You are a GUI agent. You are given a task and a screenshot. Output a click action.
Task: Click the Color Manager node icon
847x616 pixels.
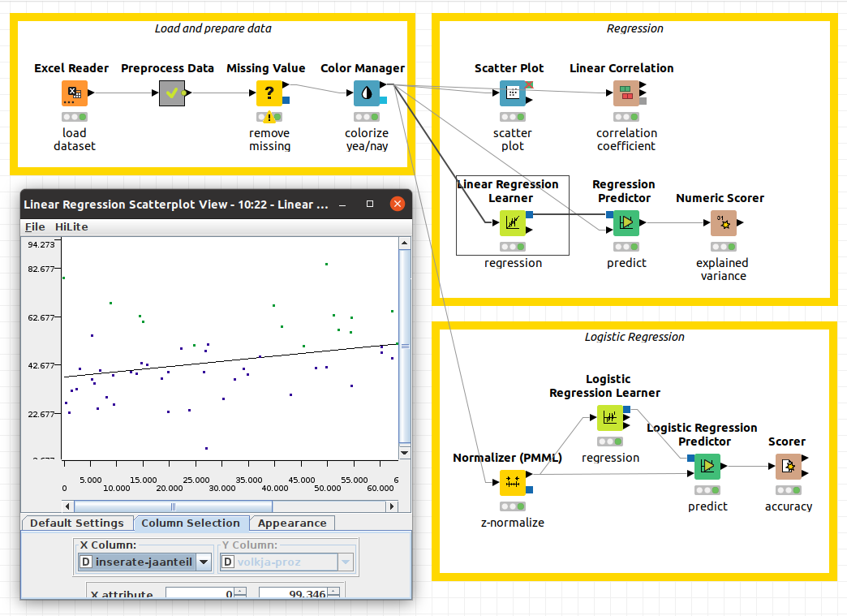click(x=366, y=93)
